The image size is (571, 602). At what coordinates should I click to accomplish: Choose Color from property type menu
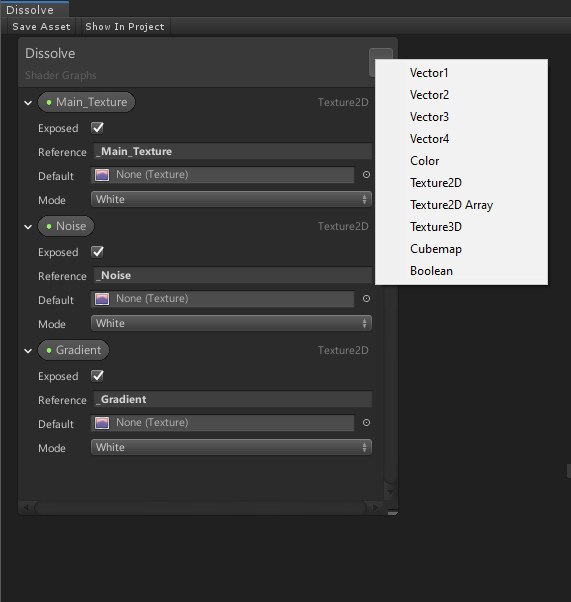(x=461, y=161)
